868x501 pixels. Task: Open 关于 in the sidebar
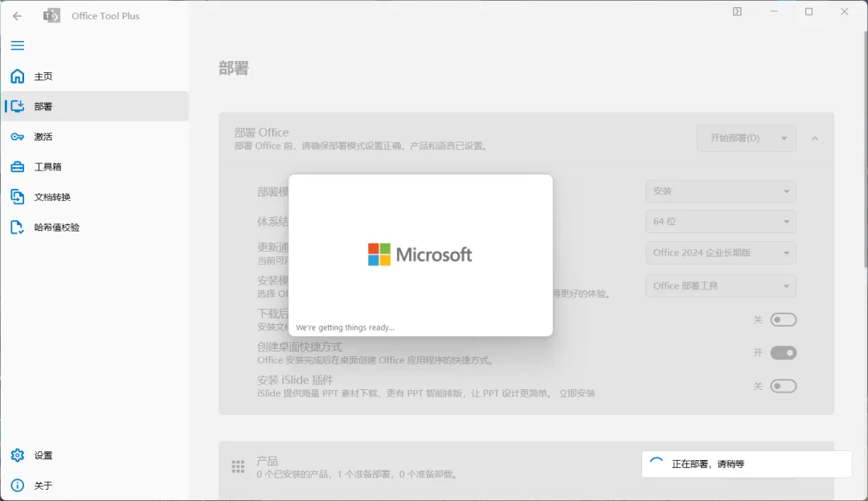click(95, 486)
